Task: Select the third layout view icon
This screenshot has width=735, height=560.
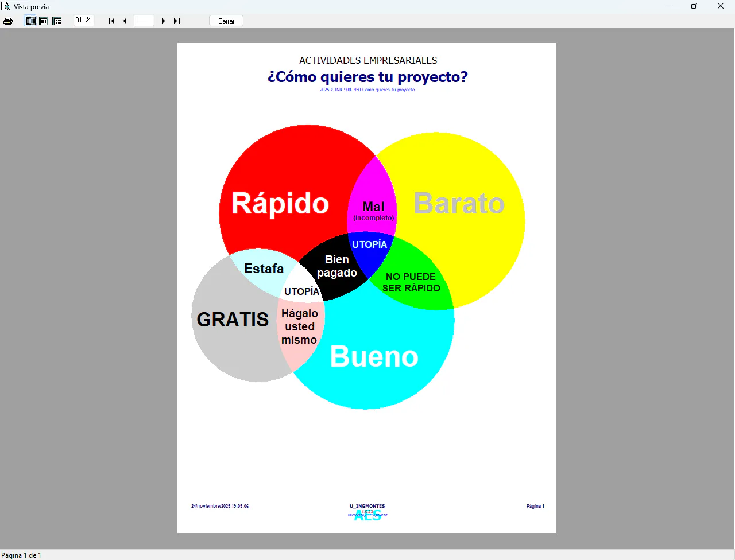Action: (x=57, y=21)
